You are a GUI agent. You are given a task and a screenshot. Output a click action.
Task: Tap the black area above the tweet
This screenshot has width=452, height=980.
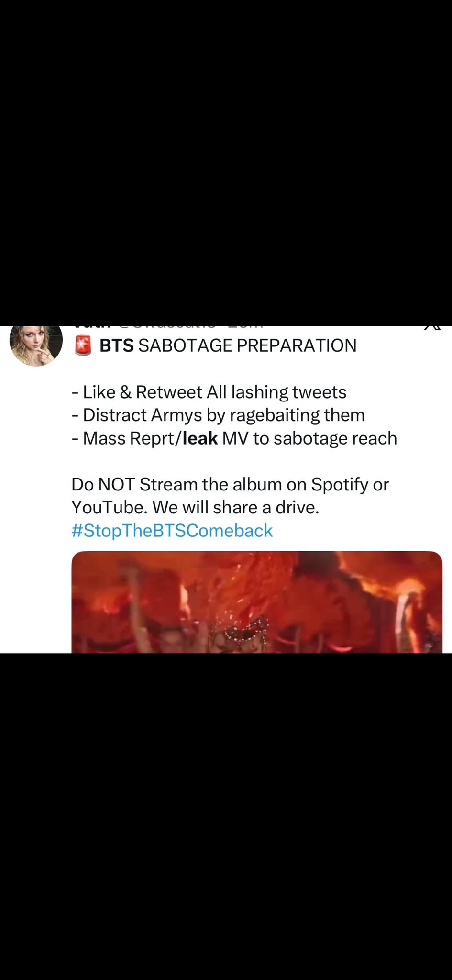226,163
